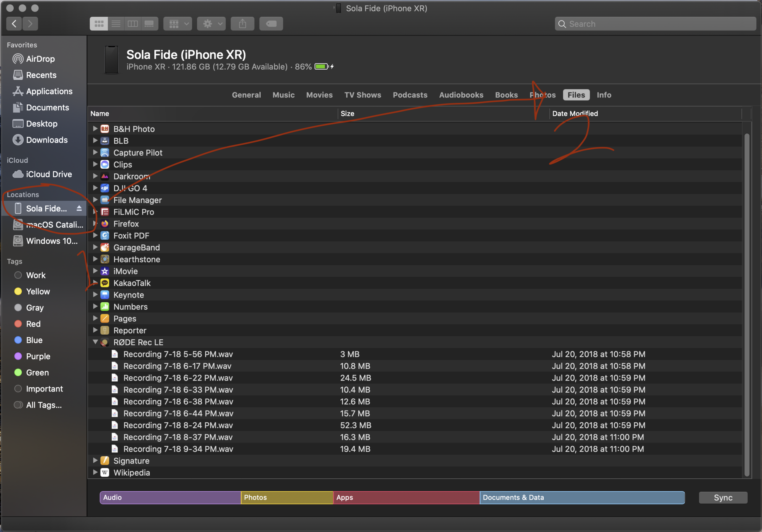Select the Purple tag in sidebar

(38, 356)
